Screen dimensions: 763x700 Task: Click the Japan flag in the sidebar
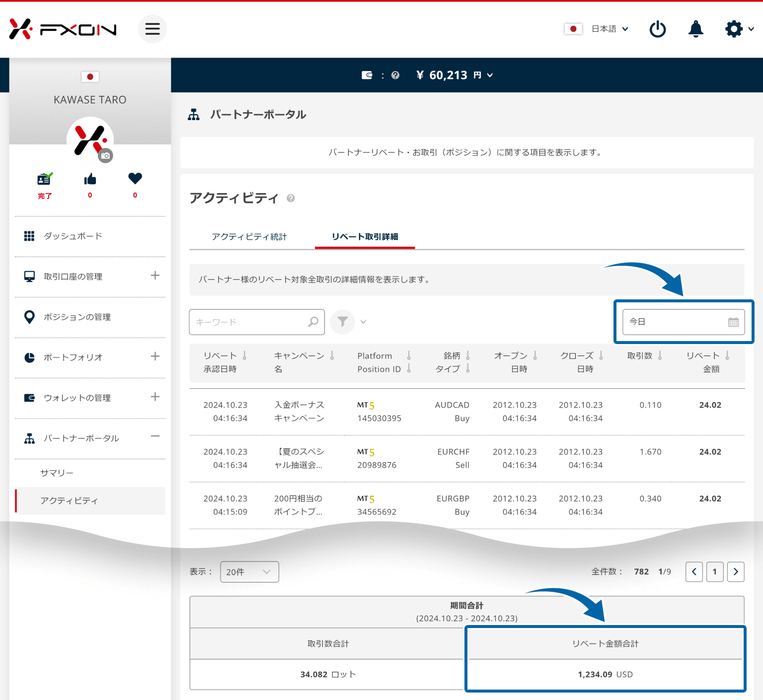point(90,77)
